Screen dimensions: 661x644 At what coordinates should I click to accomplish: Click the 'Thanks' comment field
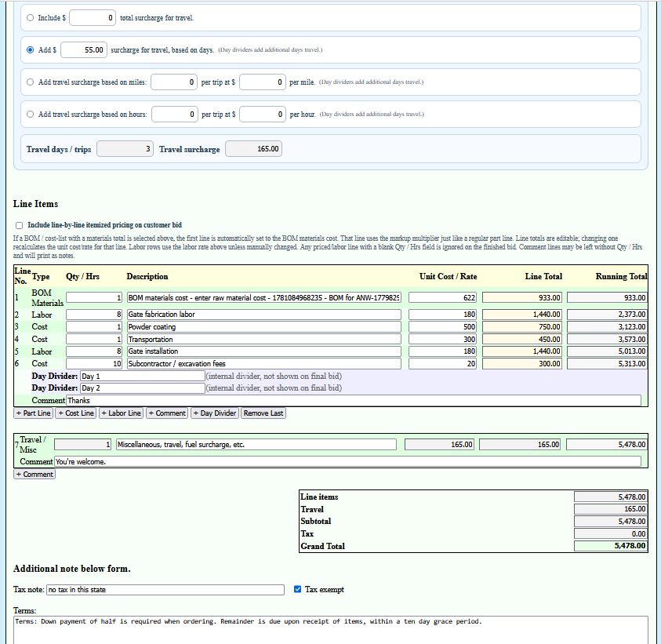pos(354,400)
